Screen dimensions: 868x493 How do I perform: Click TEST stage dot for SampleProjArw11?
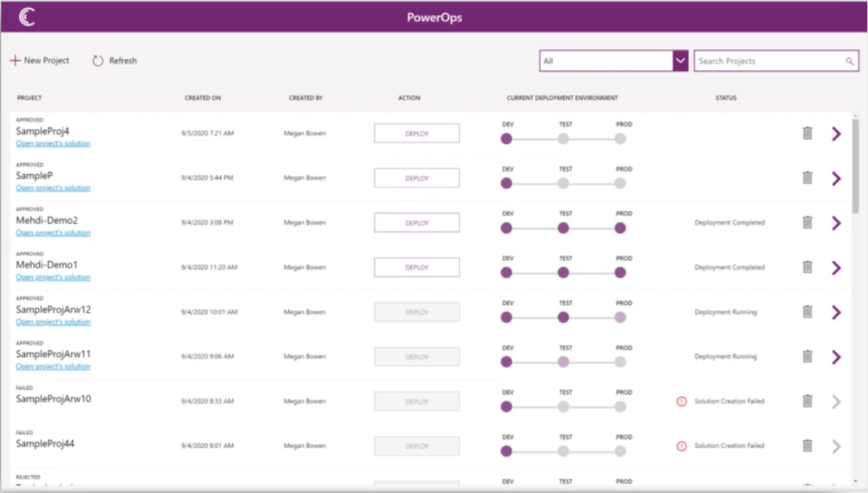coord(563,362)
